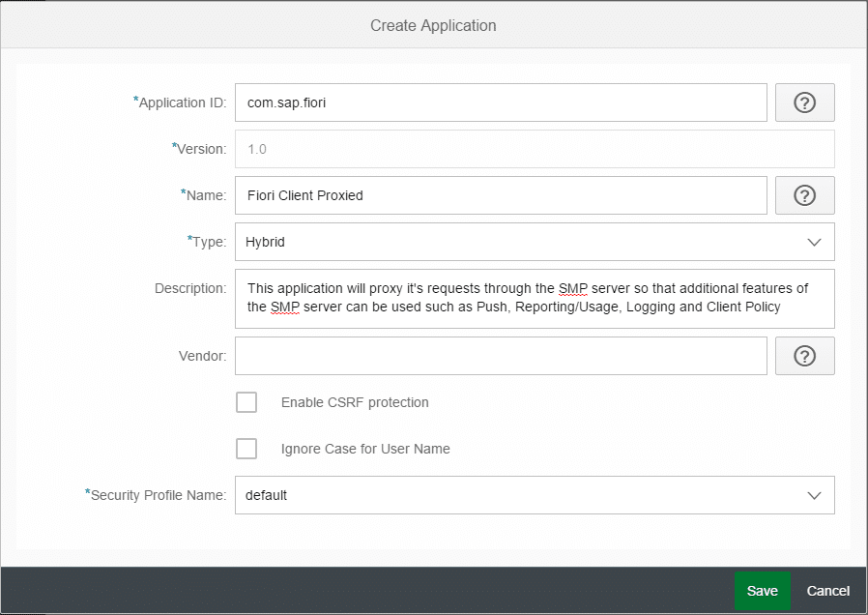Click the chevron arrow in Security Profile field
Image resolution: width=868 pixels, height=615 pixels.
click(814, 495)
